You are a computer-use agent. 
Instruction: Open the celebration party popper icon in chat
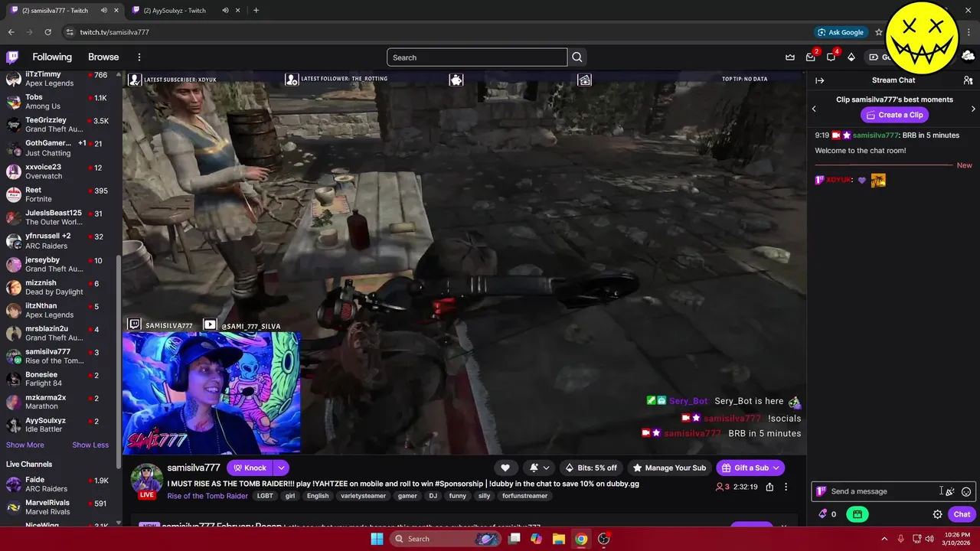950,491
